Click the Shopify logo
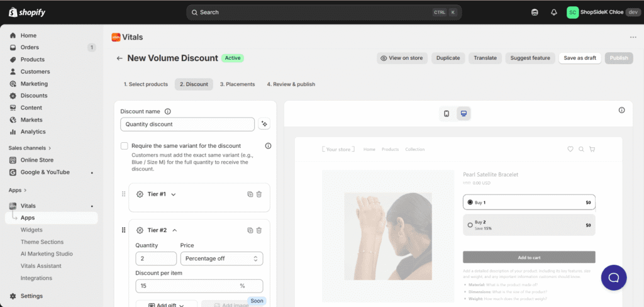 (x=27, y=13)
